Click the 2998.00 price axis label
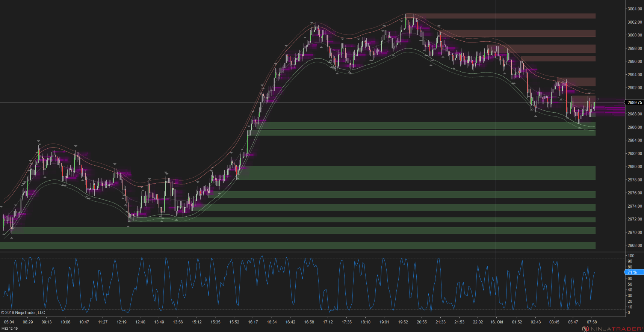 point(635,48)
